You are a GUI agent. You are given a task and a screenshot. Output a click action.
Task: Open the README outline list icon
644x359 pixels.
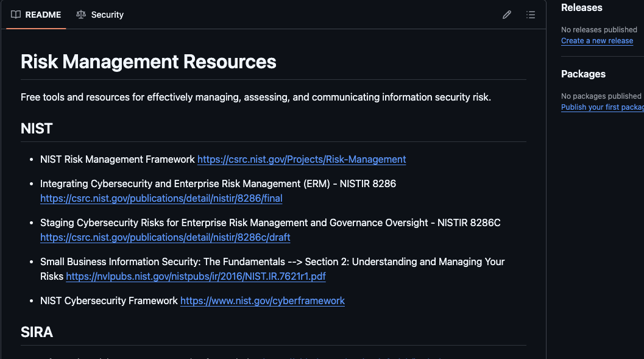pyautogui.click(x=531, y=15)
